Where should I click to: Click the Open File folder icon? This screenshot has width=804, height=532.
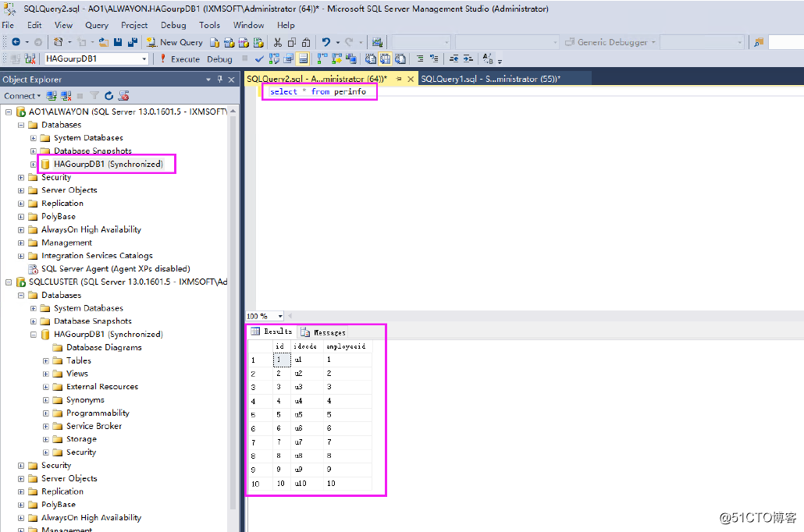[104, 42]
